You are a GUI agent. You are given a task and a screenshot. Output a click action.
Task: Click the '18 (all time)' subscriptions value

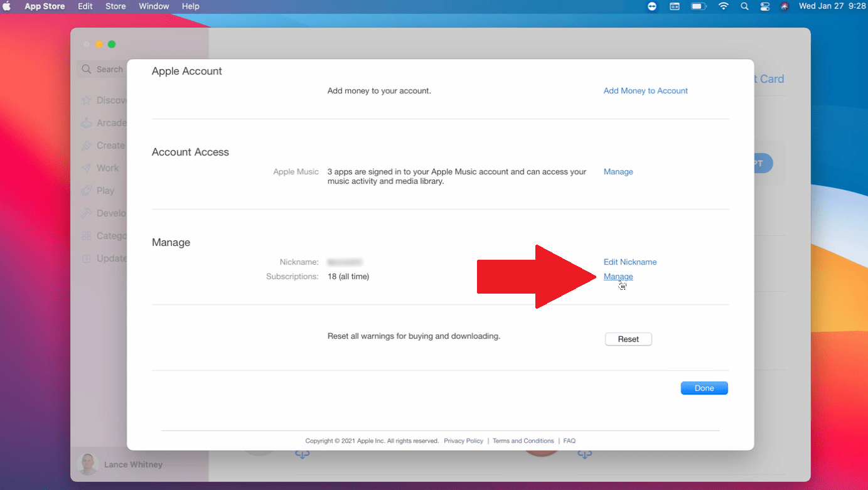(348, 277)
